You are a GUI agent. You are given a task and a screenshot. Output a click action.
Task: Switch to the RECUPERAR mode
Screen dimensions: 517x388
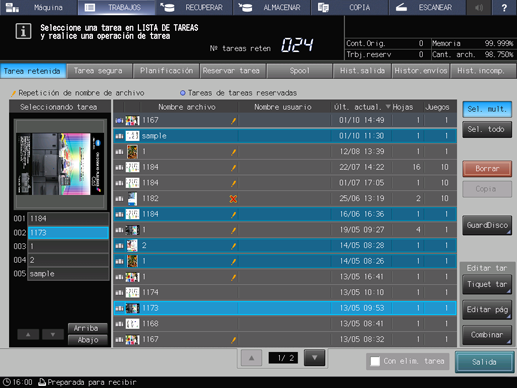pos(194,7)
